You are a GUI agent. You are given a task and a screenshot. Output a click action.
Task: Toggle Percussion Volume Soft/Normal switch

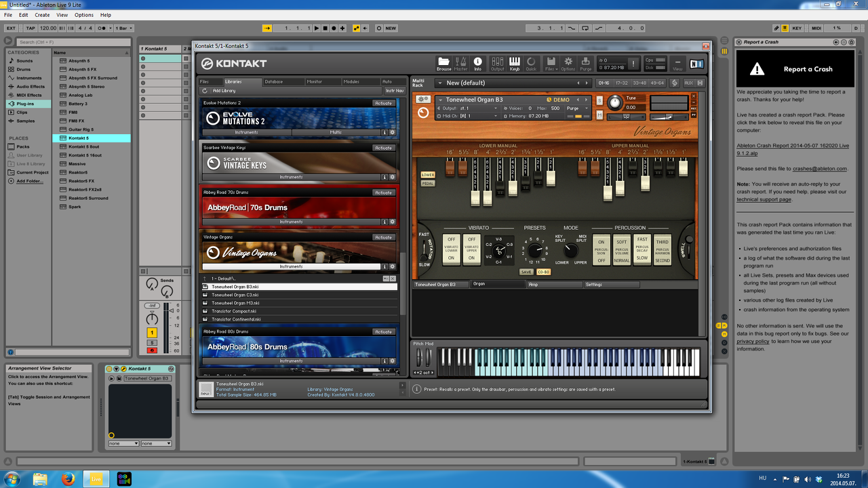coord(622,250)
